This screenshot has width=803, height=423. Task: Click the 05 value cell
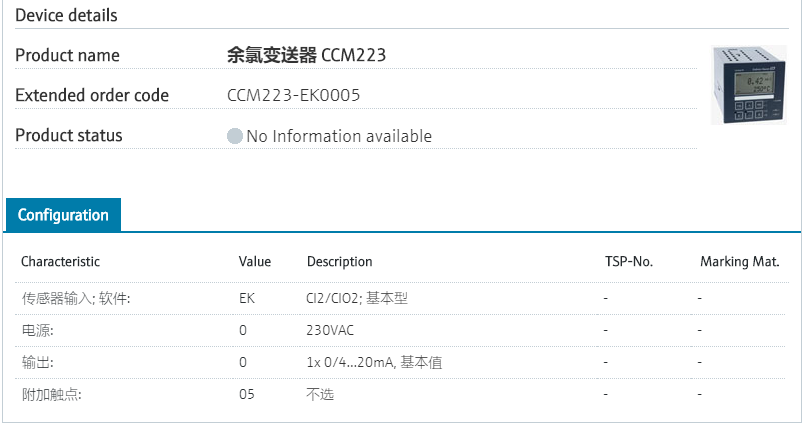click(247, 394)
